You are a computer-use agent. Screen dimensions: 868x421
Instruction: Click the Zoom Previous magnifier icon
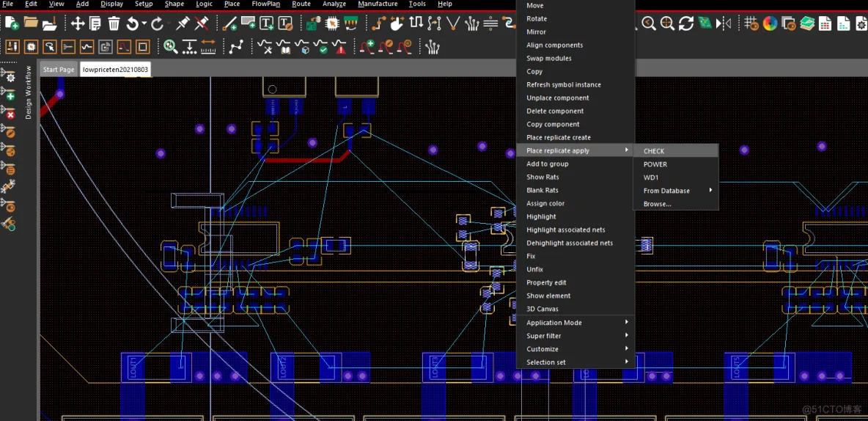pyautogui.click(x=649, y=23)
